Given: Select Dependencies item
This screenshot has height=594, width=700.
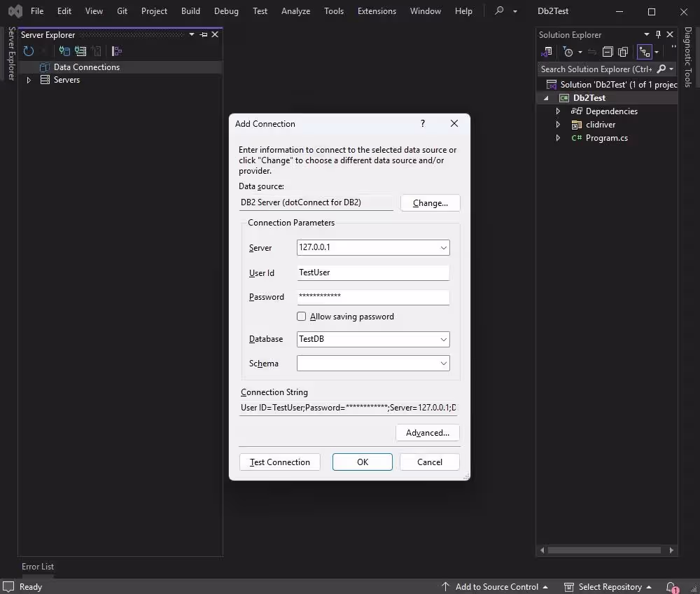Looking at the screenshot, I should pyautogui.click(x=611, y=111).
